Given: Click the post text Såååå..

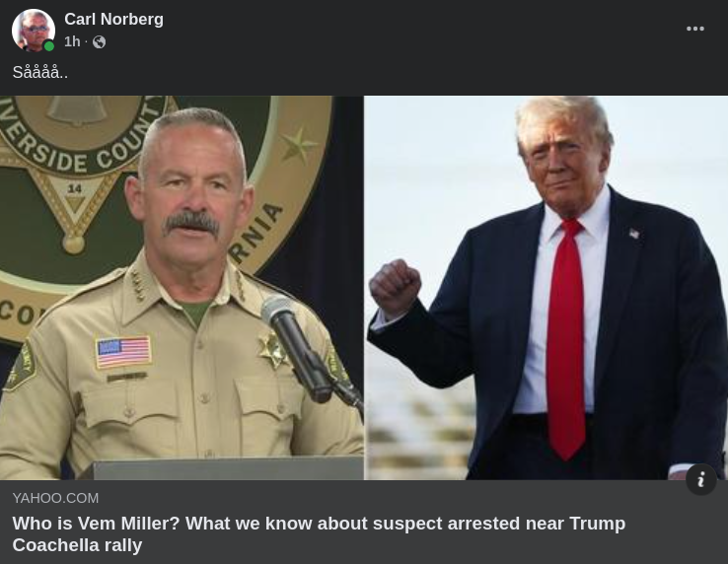Looking at the screenshot, I should [39, 72].
